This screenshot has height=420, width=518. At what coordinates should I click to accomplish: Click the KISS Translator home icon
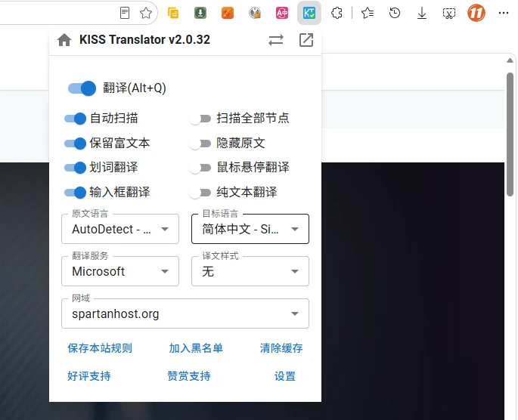(x=64, y=40)
